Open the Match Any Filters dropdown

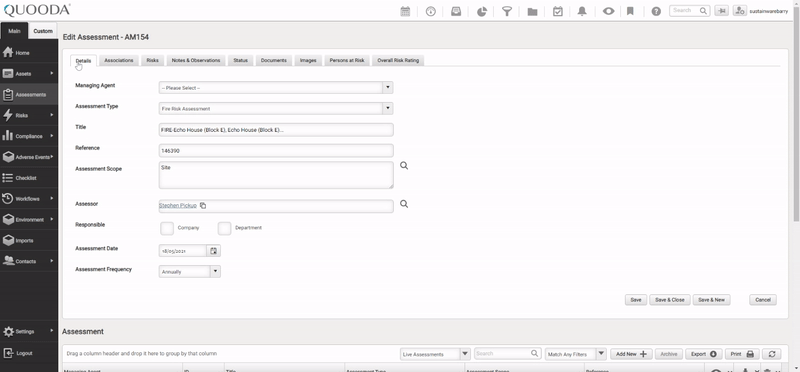pyautogui.click(x=575, y=354)
